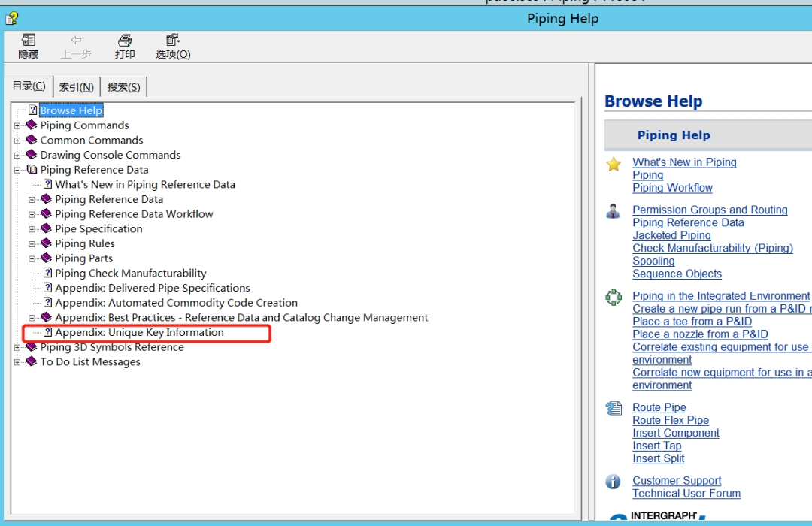Click the Pipe Specification book icon
Viewport: 812px width, 526px height.
pyautogui.click(x=47, y=228)
